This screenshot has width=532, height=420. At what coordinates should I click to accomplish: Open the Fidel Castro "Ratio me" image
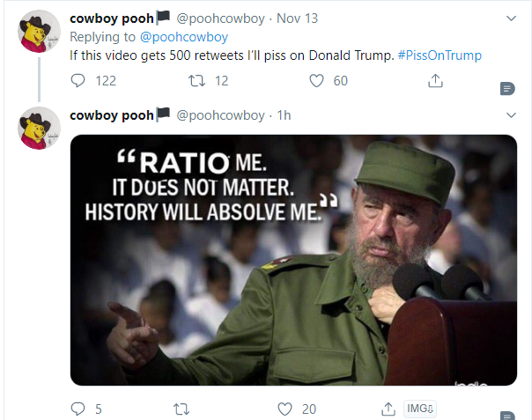click(293, 259)
